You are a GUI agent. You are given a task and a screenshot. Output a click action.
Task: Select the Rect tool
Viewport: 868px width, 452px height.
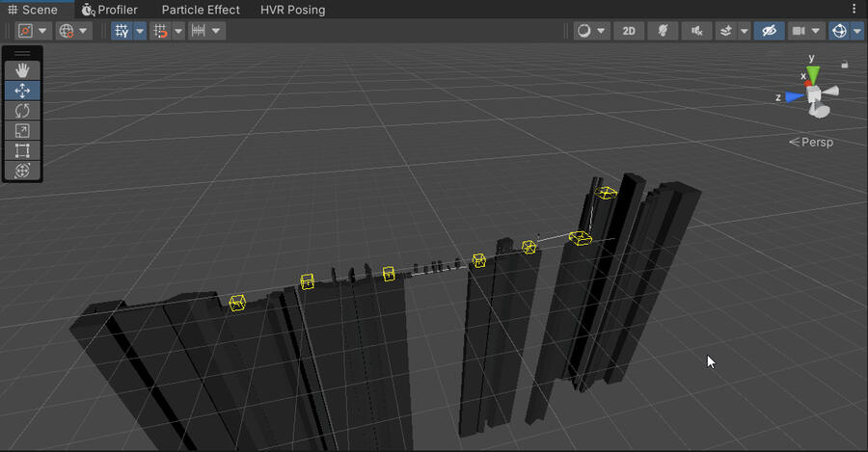[22, 151]
